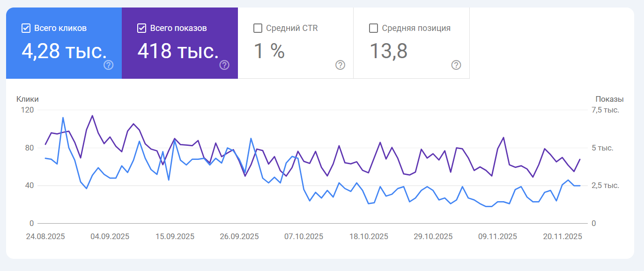The width and height of the screenshot is (644, 271).
Task: Select the 1 % CTR card
Action: click(296, 43)
